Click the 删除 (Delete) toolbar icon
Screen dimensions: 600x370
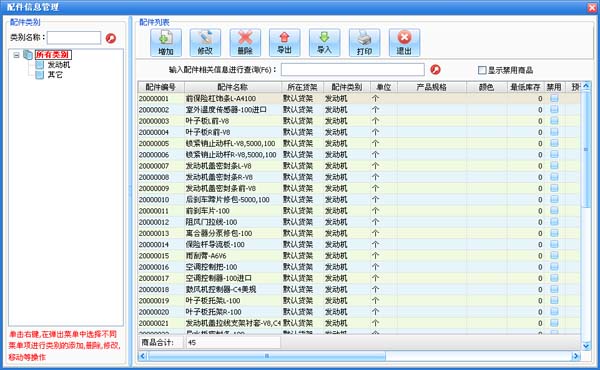click(x=245, y=42)
